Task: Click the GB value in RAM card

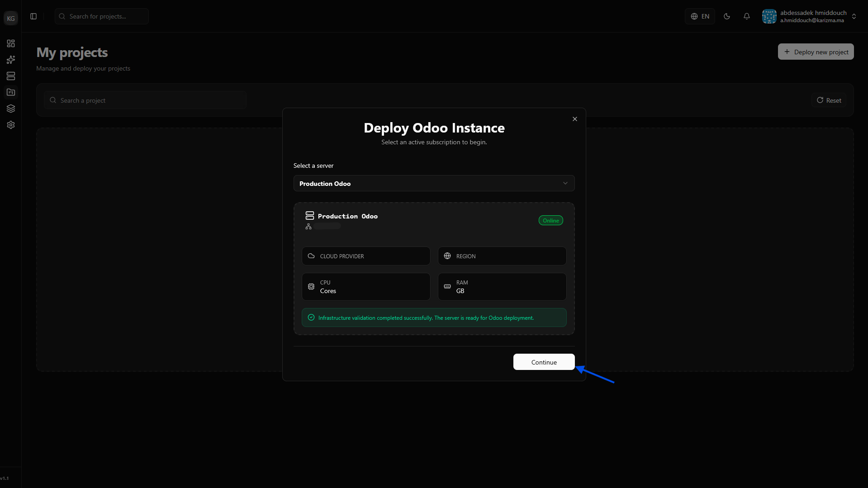Action: (460, 291)
